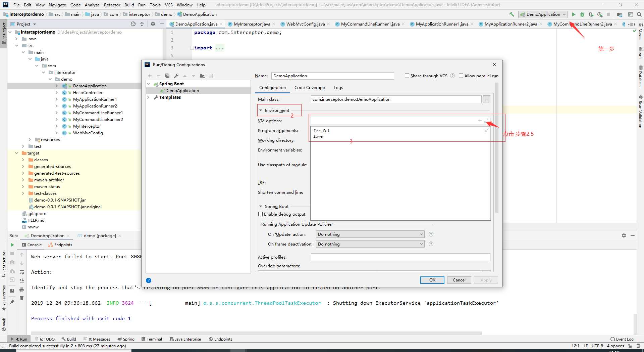Click the Cancel button

point(459,280)
